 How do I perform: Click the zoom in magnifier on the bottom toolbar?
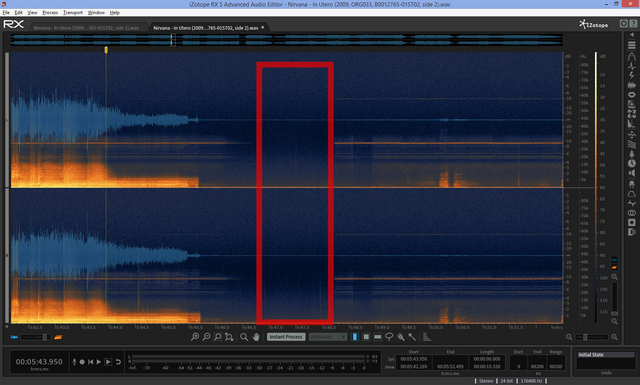pos(195,337)
